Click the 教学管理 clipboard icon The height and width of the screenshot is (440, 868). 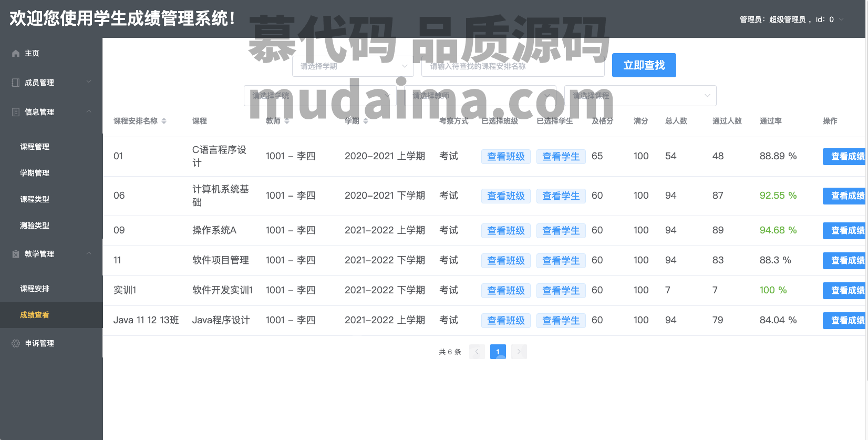point(16,254)
